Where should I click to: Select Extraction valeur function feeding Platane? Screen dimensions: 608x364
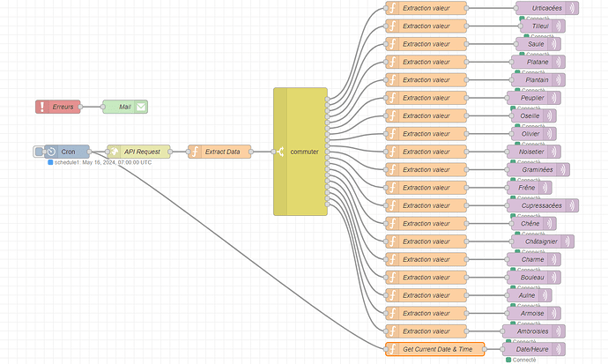click(426, 62)
